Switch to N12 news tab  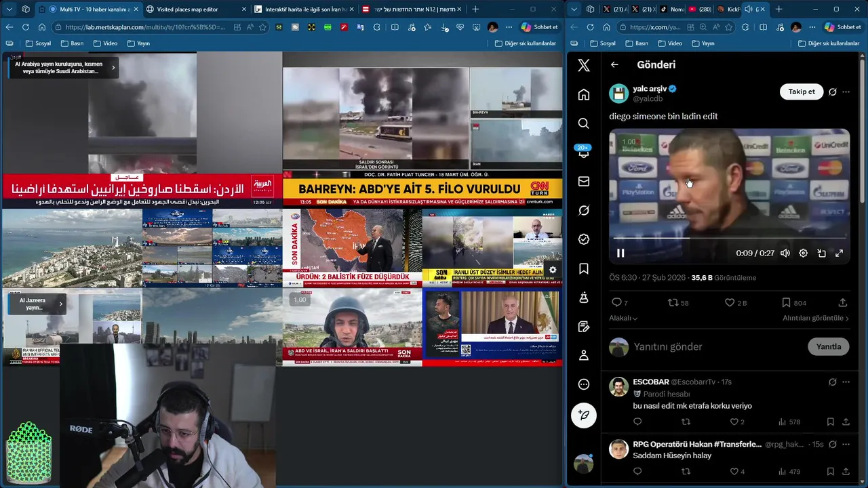tap(411, 9)
